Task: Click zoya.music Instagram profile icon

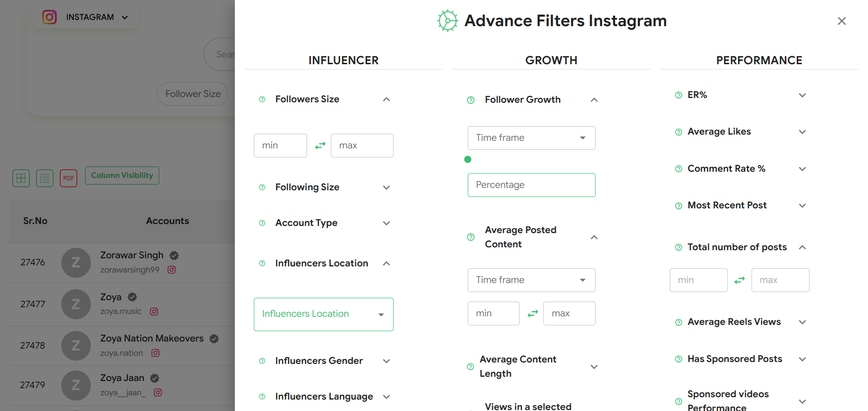Action: pyautogui.click(x=154, y=312)
